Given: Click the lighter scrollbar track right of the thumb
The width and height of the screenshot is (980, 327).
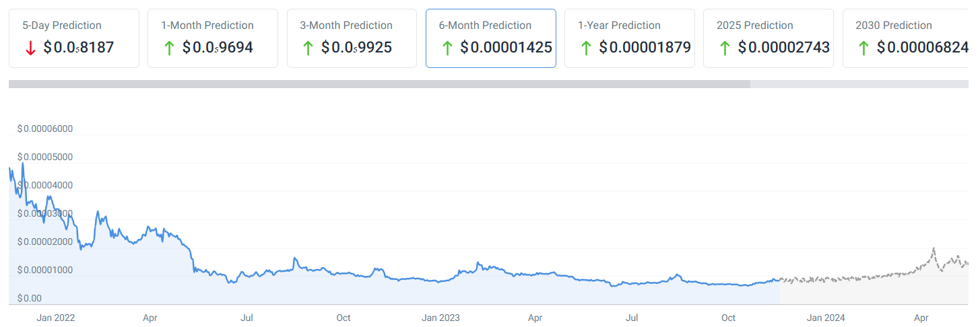Looking at the screenshot, I should (862, 84).
